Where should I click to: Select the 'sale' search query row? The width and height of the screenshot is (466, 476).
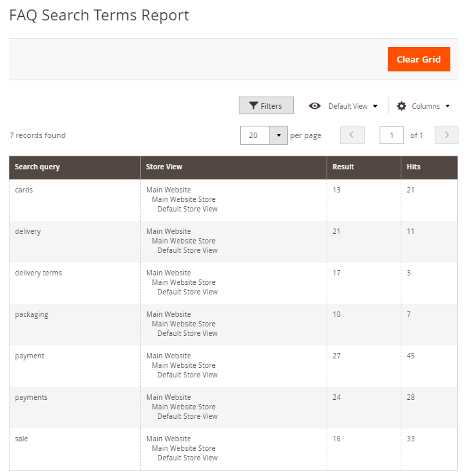tap(233, 449)
